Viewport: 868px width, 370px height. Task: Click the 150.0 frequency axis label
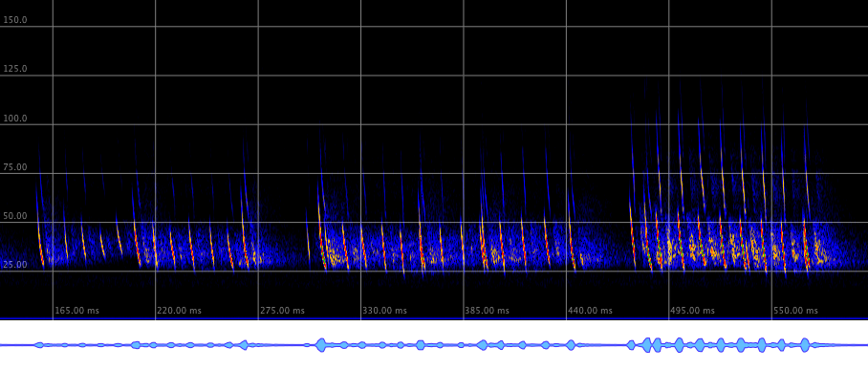pyautogui.click(x=15, y=20)
